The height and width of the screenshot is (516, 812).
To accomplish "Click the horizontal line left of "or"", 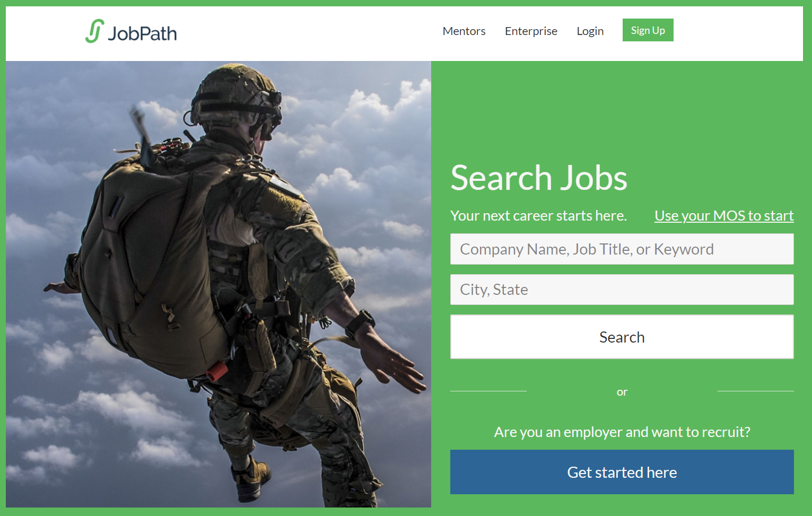I will click(488, 391).
